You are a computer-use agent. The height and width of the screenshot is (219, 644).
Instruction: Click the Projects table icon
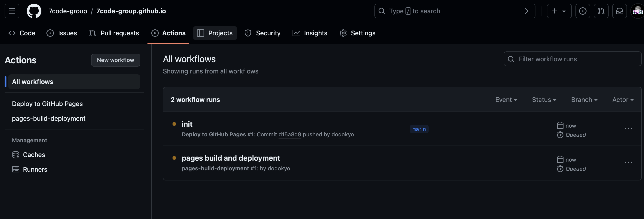(201, 33)
